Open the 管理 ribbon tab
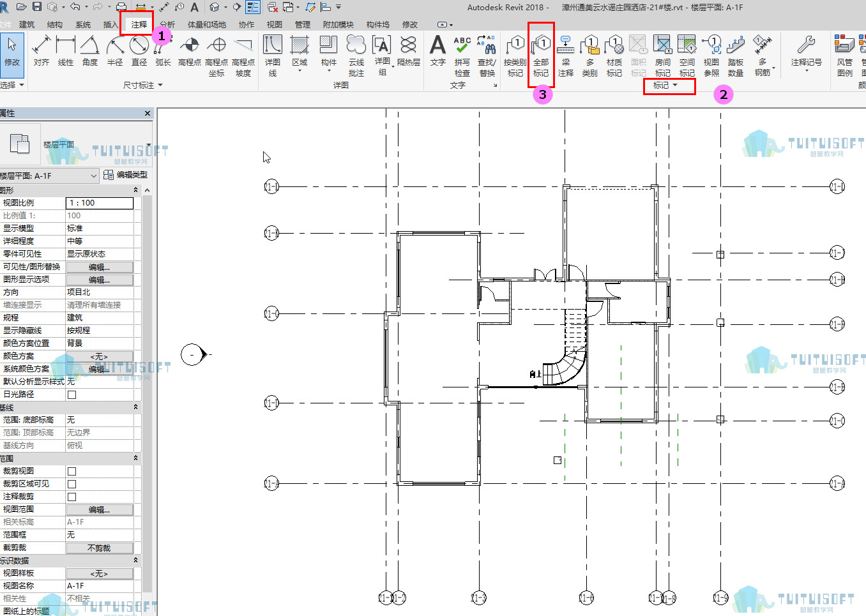This screenshot has height=616, width=866. pos(303,24)
